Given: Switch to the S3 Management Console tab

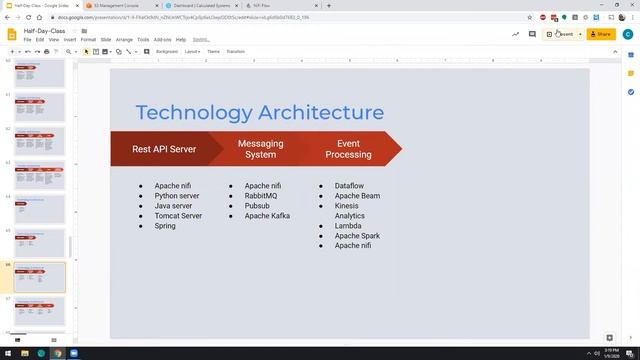Looking at the screenshot, I should (x=122, y=6).
